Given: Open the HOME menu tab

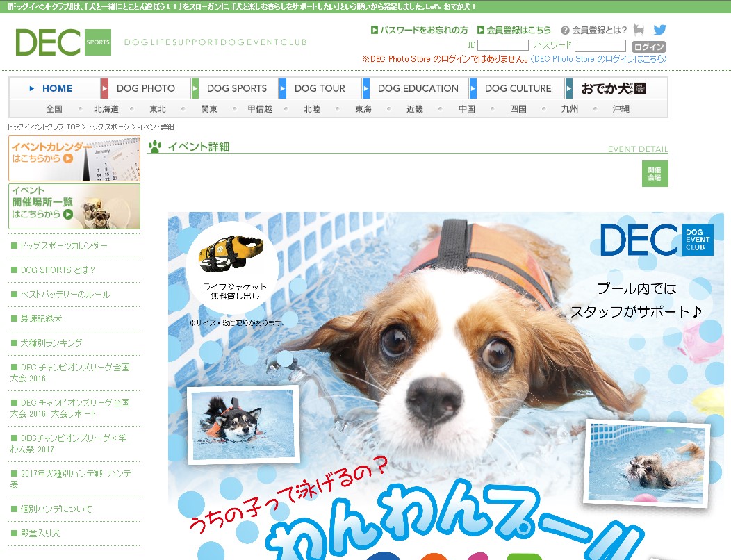Looking at the screenshot, I should coord(55,88).
